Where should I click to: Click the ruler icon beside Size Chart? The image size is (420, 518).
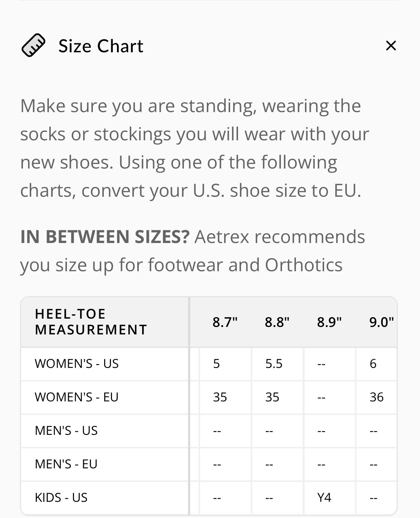click(x=33, y=46)
